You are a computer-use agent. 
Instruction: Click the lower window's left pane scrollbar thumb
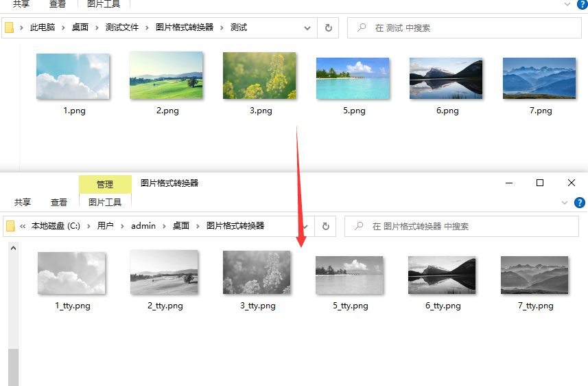14,367
